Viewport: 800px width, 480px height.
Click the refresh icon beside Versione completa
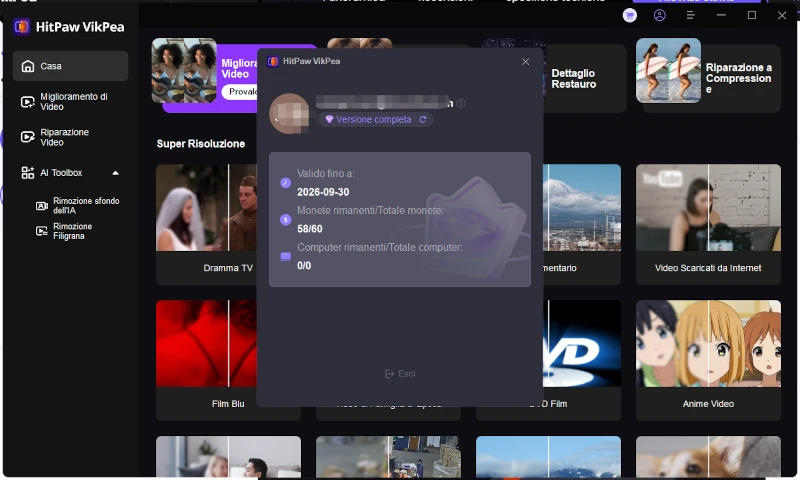[423, 119]
